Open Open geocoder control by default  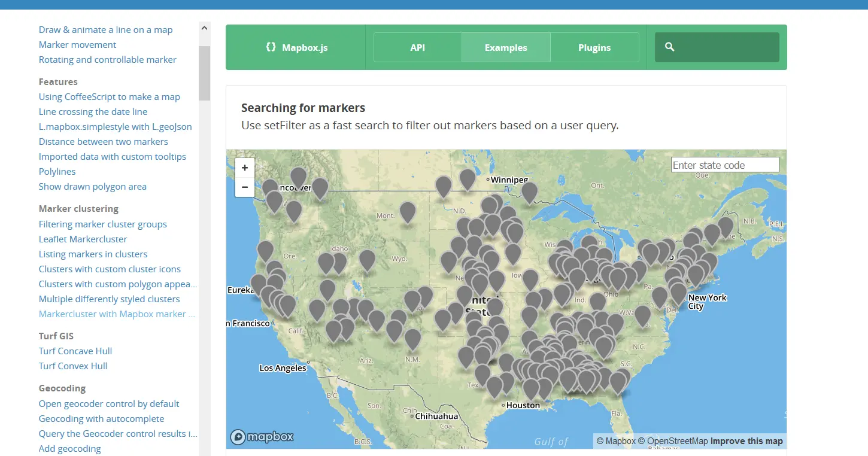[x=109, y=403]
